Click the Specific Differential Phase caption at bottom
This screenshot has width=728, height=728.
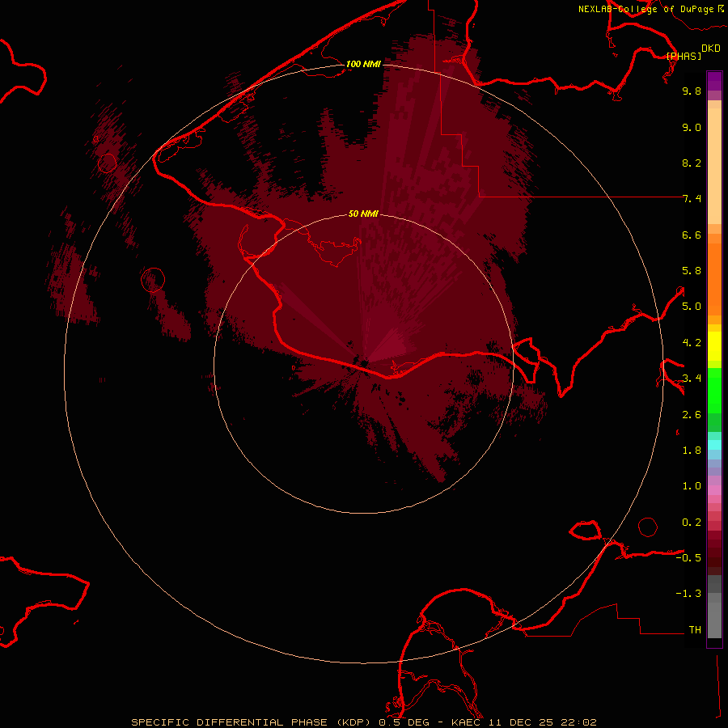pos(363,722)
